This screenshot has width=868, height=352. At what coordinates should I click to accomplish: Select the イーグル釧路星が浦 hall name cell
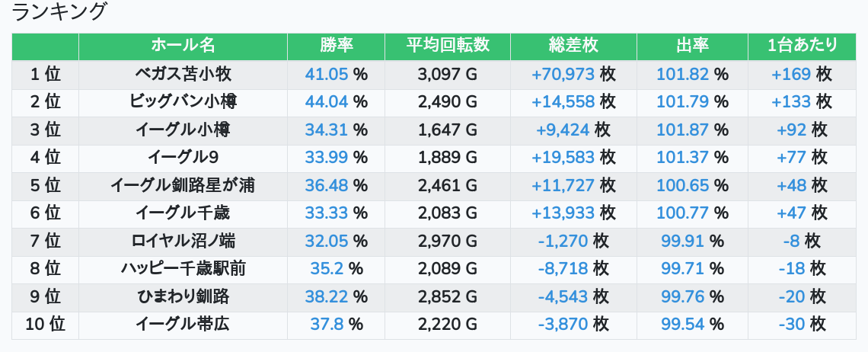click(183, 185)
